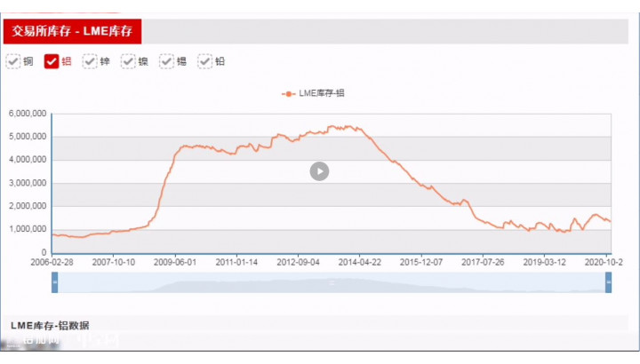Click the 1,000,000 y-axis value
Image resolution: width=640 pixels, height=364 pixels.
tap(28, 229)
